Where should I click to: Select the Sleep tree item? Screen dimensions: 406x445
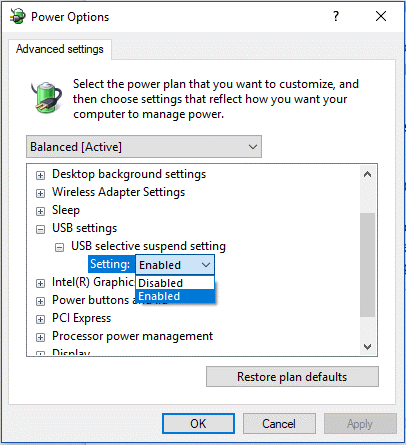click(x=66, y=210)
